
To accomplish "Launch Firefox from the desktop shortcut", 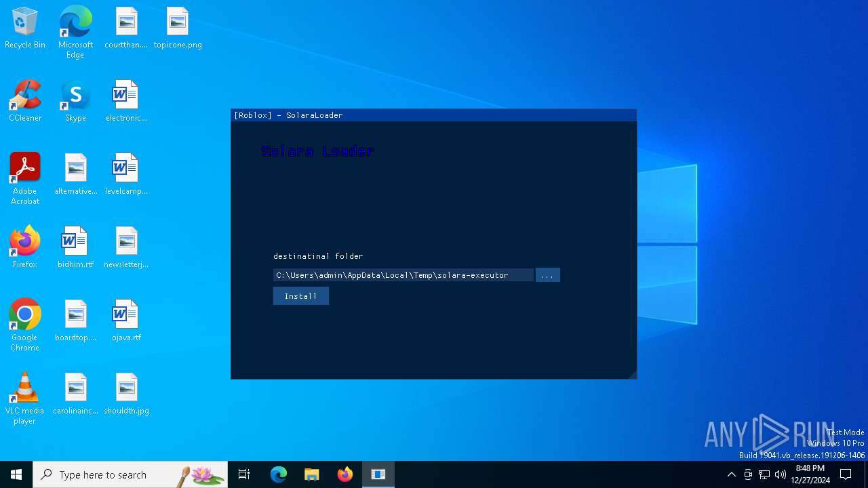I will click(25, 248).
